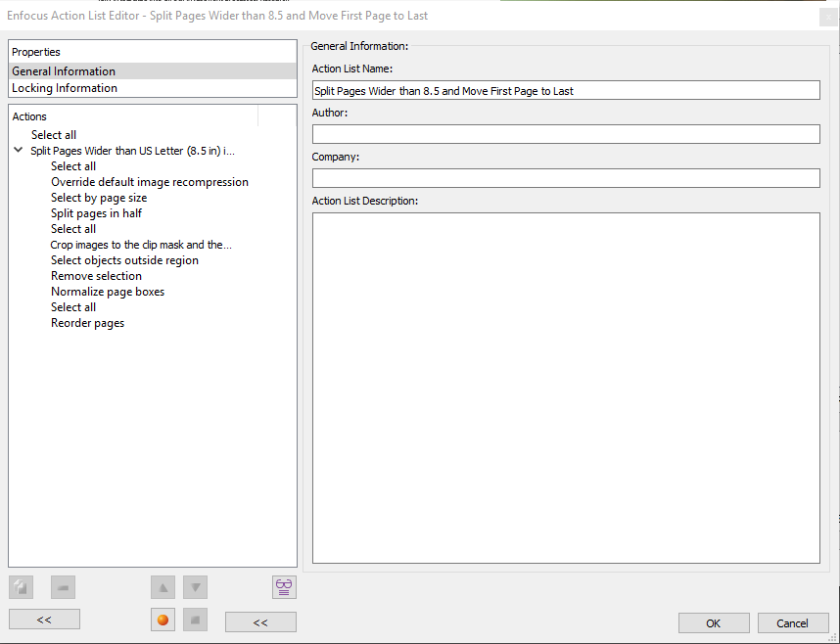
Task: Click inside the Action List Description box
Action: (565, 387)
